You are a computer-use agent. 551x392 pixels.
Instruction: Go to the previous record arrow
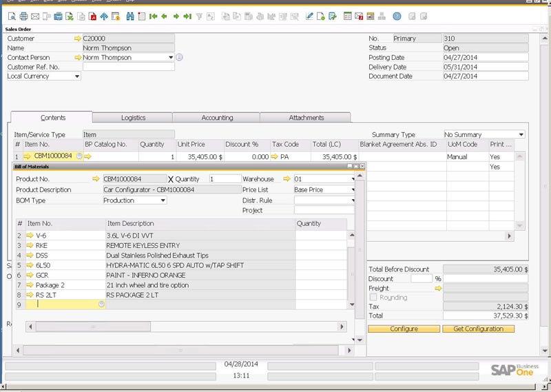pyautogui.click(x=164, y=16)
